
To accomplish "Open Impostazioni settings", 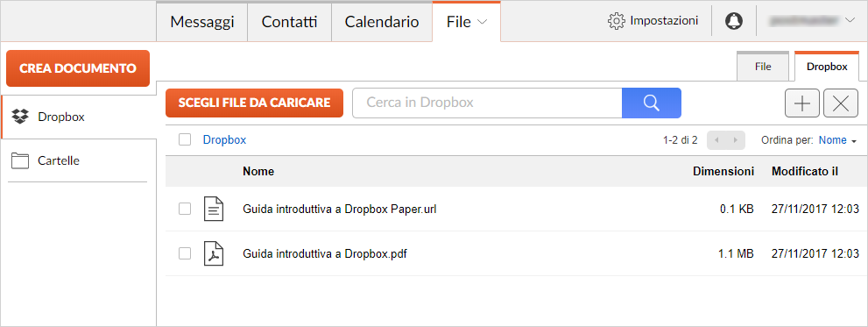I will point(653,21).
